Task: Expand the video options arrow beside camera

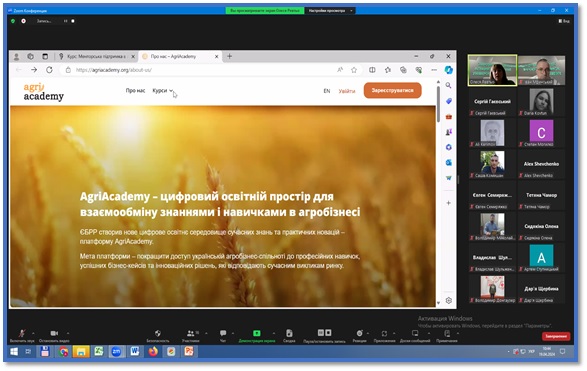Action: pyautogui.click(x=68, y=333)
